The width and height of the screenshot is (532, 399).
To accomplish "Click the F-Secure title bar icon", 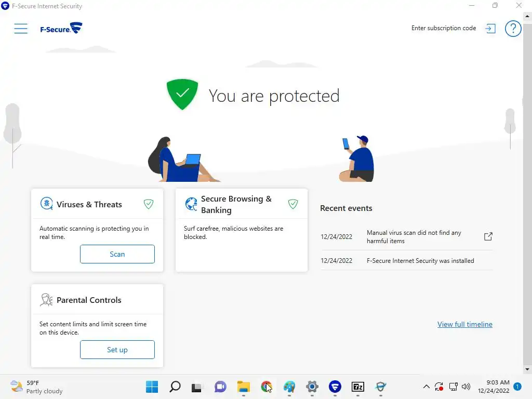I will pos(5,6).
